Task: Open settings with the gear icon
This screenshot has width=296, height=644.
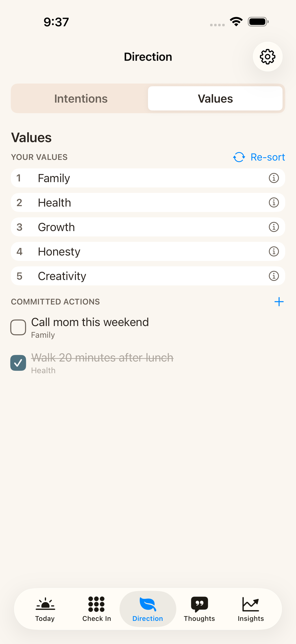Action: point(267,57)
